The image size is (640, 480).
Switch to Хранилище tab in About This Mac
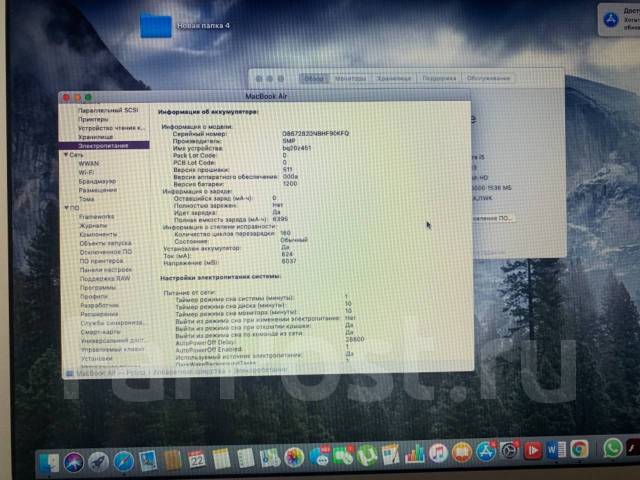point(394,78)
